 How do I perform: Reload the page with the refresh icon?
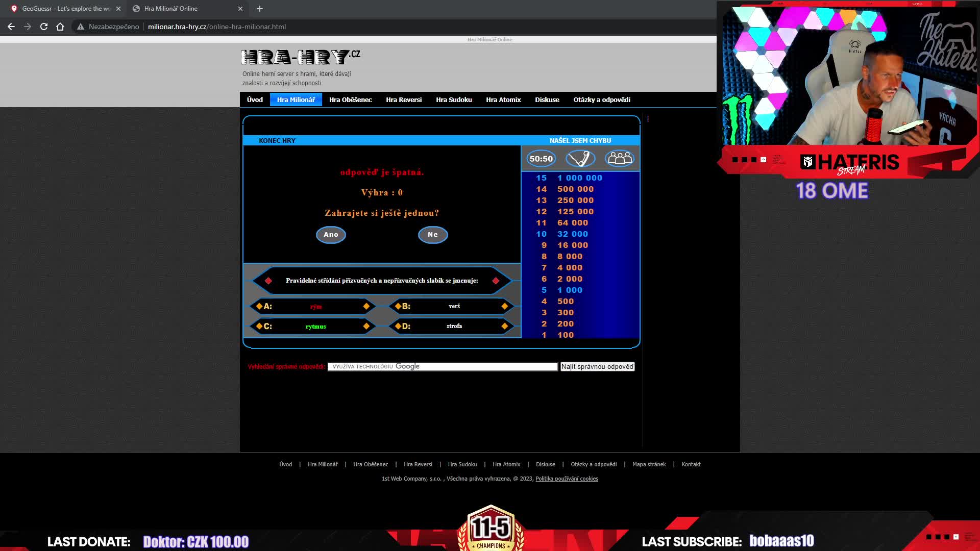44,27
